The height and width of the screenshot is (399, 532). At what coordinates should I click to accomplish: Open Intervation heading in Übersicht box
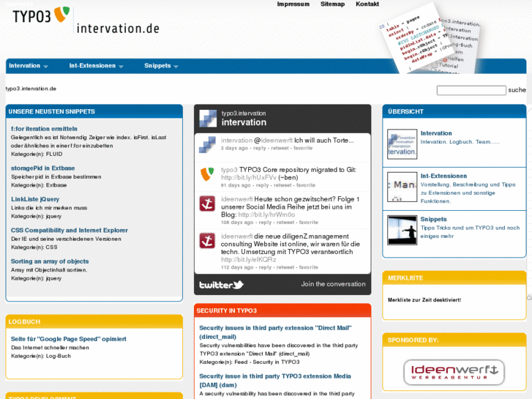(x=436, y=133)
